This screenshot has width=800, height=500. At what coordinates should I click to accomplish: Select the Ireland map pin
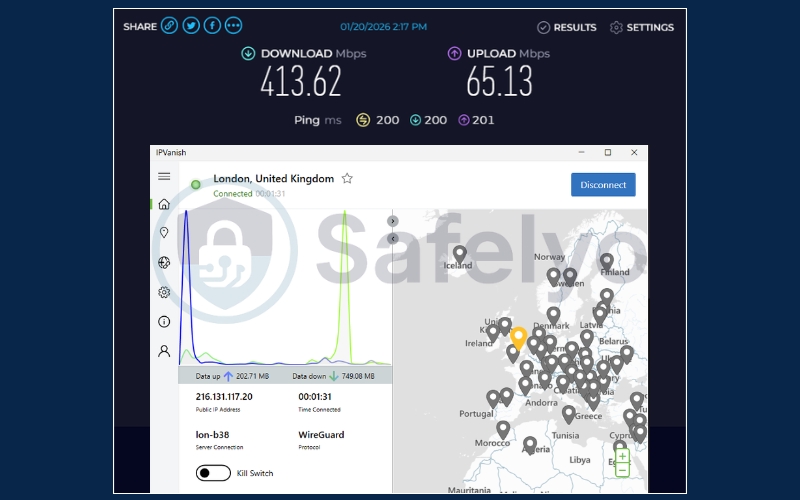[x=493, y=333]
